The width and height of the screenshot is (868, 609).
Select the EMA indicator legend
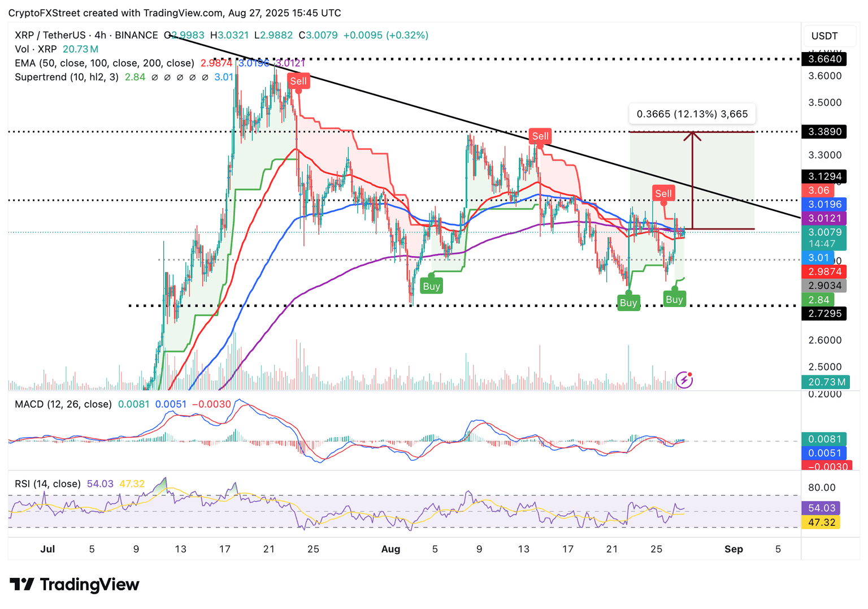pyautogui.click(x=104, y=63)
